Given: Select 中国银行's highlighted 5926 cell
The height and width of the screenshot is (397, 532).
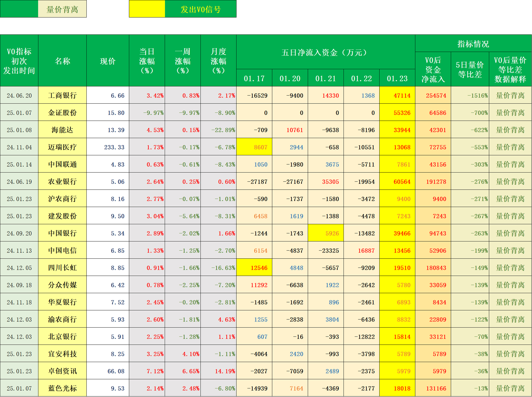Looking at the screenshot, I should [x=325, y=233].
